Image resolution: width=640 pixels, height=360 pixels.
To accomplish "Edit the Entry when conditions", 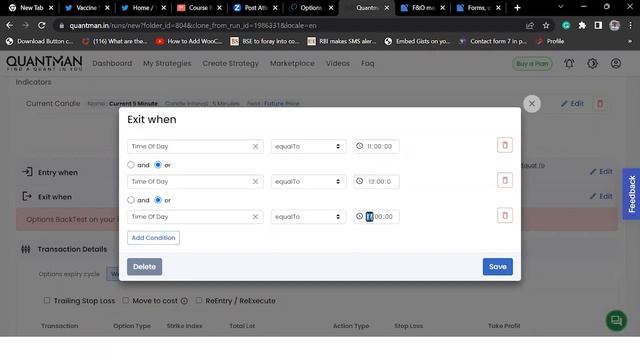I will coord(601,171).
